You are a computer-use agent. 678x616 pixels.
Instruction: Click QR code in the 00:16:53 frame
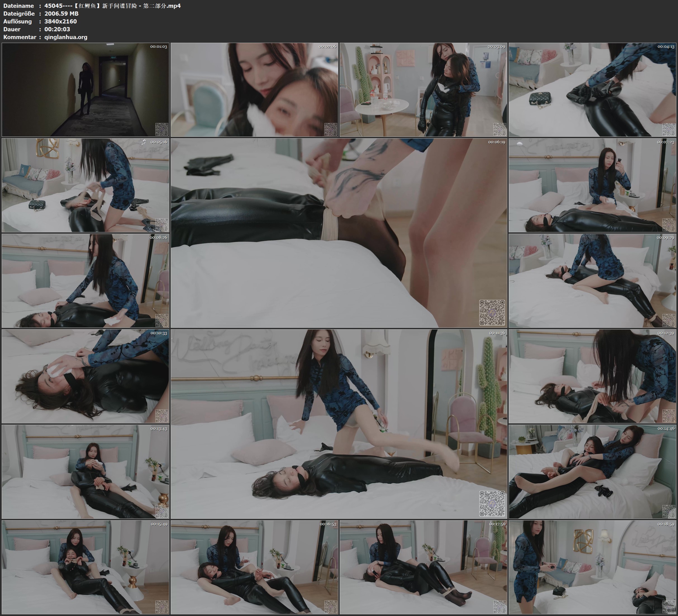(330, 607)
